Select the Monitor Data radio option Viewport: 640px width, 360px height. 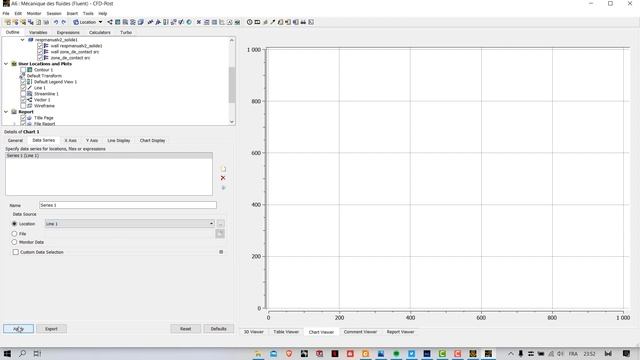point(14,242)
